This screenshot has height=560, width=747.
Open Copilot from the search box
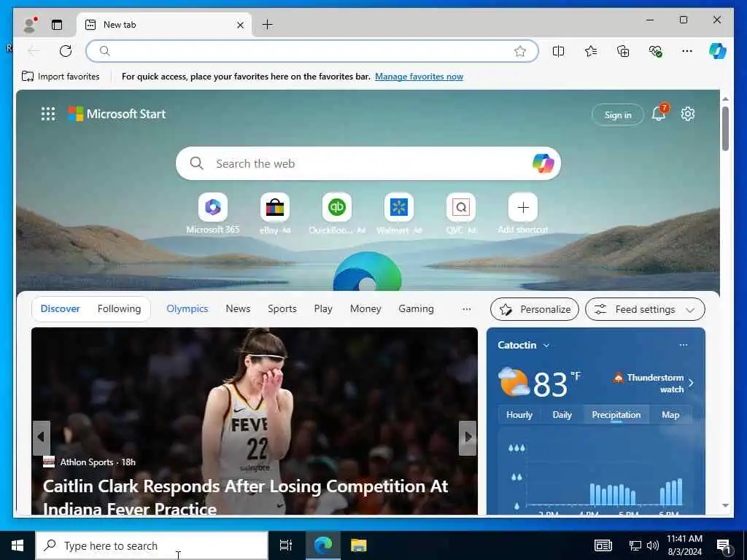(543, 163)
